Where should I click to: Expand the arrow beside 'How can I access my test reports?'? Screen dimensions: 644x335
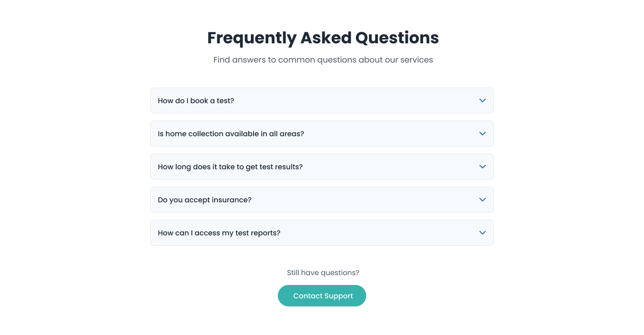point(483,233)
